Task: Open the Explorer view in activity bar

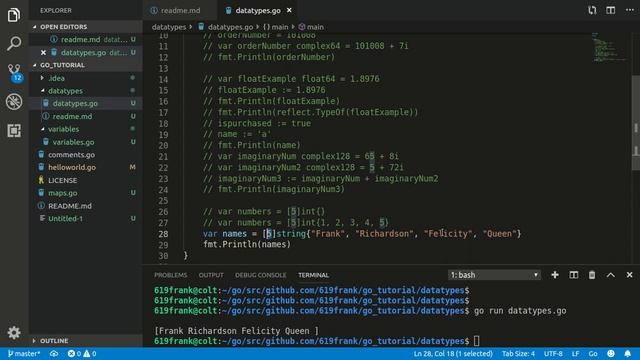Action: coord(14,15)
